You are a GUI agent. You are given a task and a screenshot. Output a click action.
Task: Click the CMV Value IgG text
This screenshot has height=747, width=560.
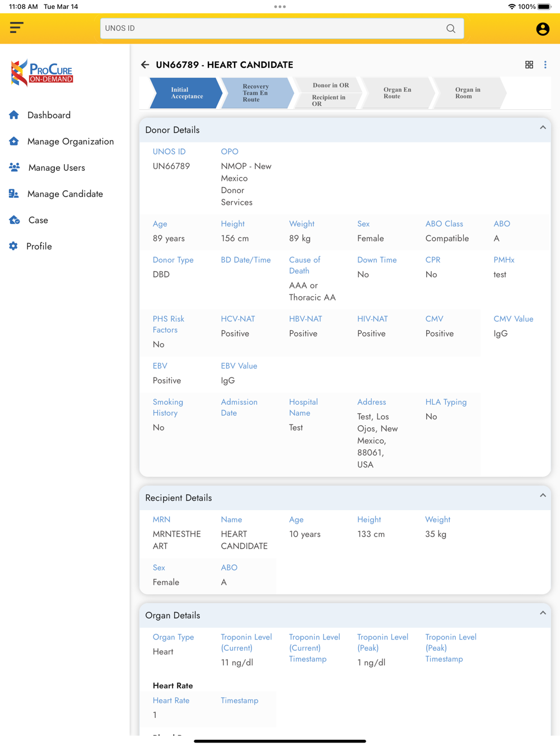pyautogui.click(x=500, y=334)
